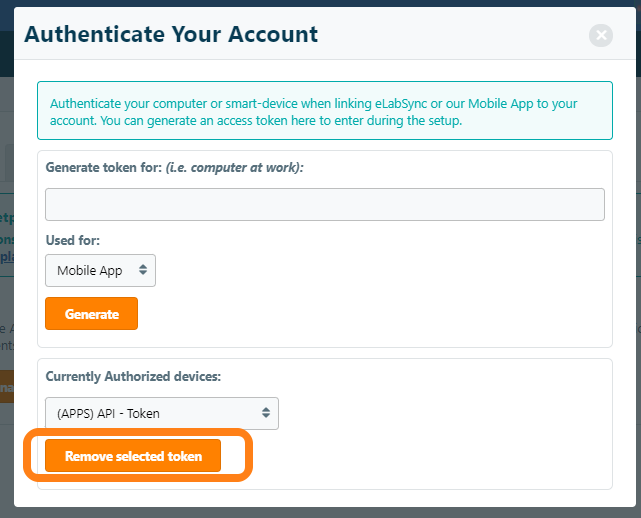This screenshot has width=641, height=518.
Task: Open the 'Used for' Mobile App dropdown
Action: tap(100, 270)
